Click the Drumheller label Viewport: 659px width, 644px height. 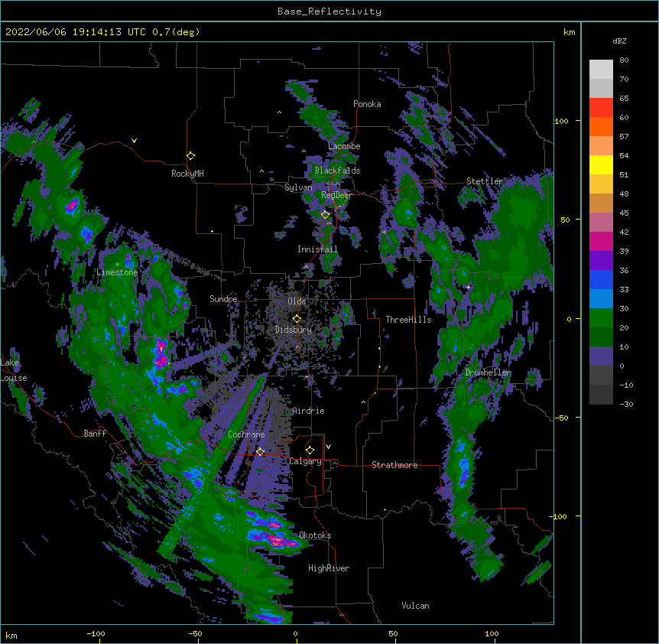(x=488, y=372)
